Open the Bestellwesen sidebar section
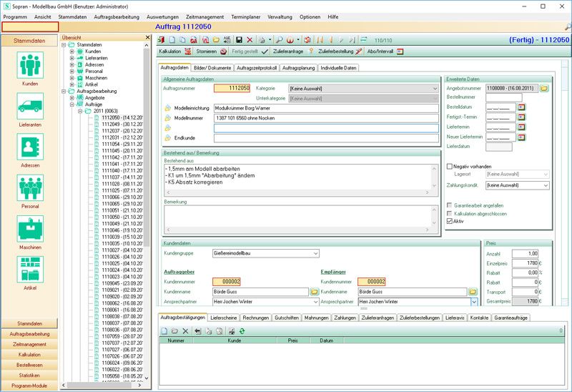572x392 pixels. 29,365
